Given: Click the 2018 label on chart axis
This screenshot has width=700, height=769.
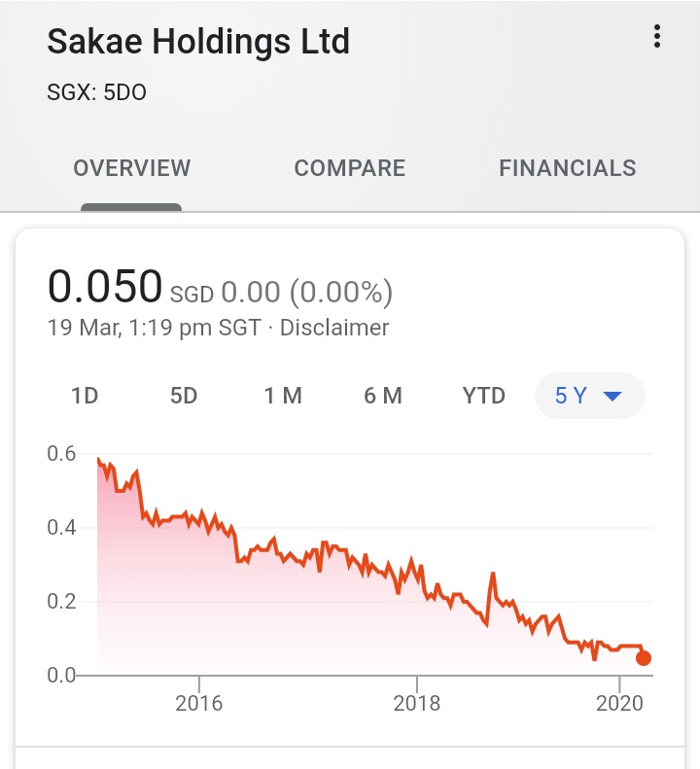Looking at the screenshot, I should [417, 703].
